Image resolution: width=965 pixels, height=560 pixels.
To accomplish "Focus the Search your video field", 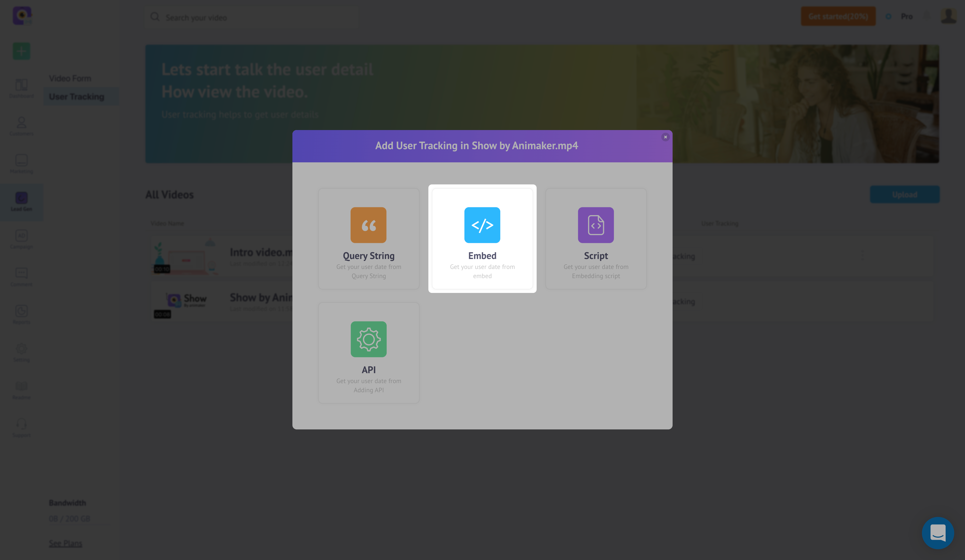I will 252,17.
